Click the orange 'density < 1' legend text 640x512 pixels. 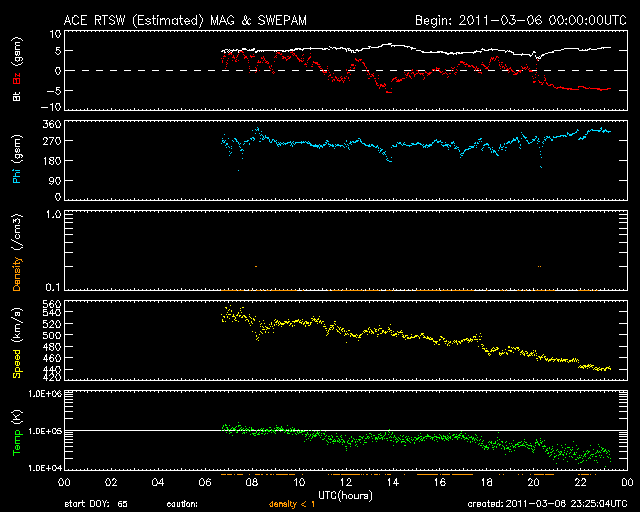click(292, 504)
